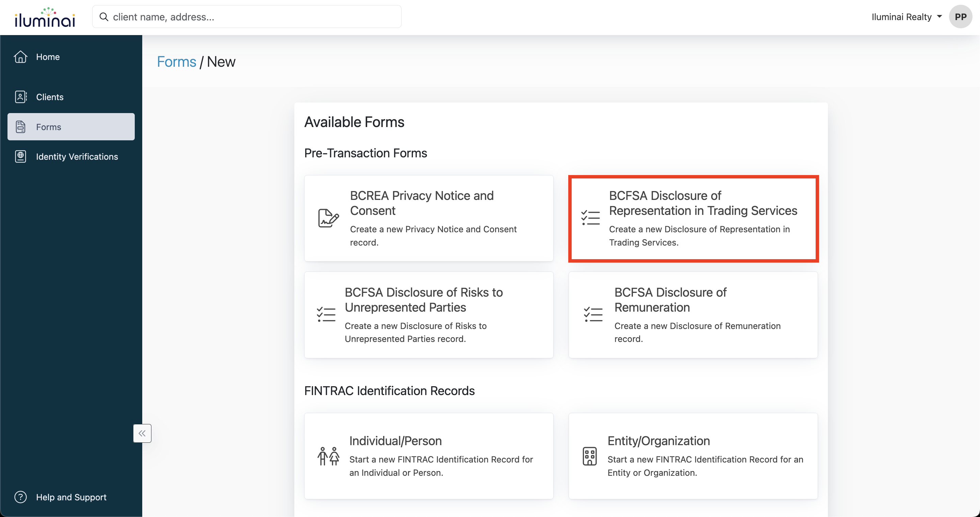This screenshot has height=517, width=980.
Task: Open BCFSA Disclosure of Representation in Trading Services
Action: point(693,219)
